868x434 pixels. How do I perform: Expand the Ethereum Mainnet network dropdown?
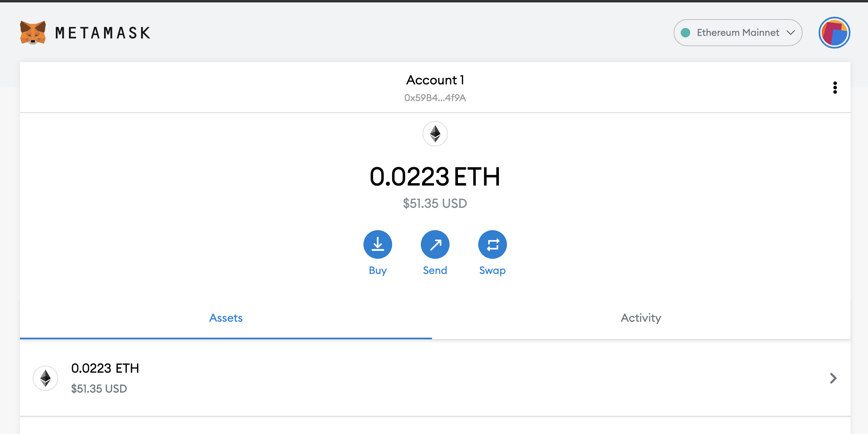click(x=737, y=33)
